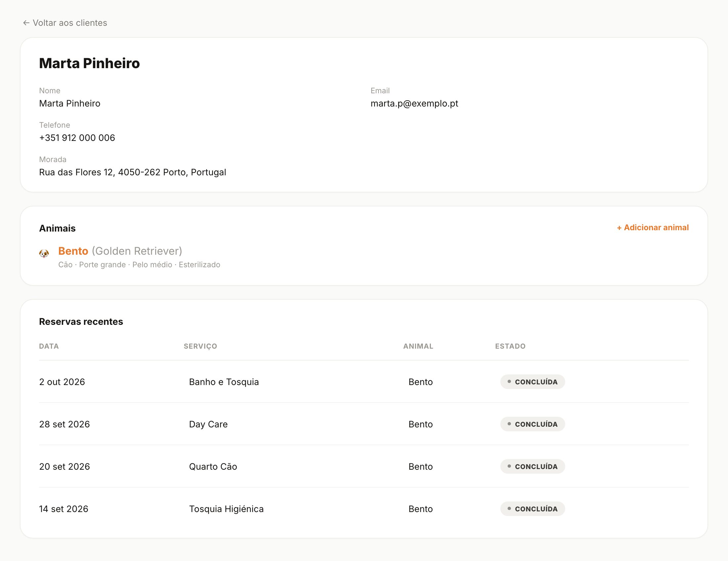Open the 14 set 2026 booking date
Screen dimensions: 728x561
pyautogui.click(x=64, y=509)
